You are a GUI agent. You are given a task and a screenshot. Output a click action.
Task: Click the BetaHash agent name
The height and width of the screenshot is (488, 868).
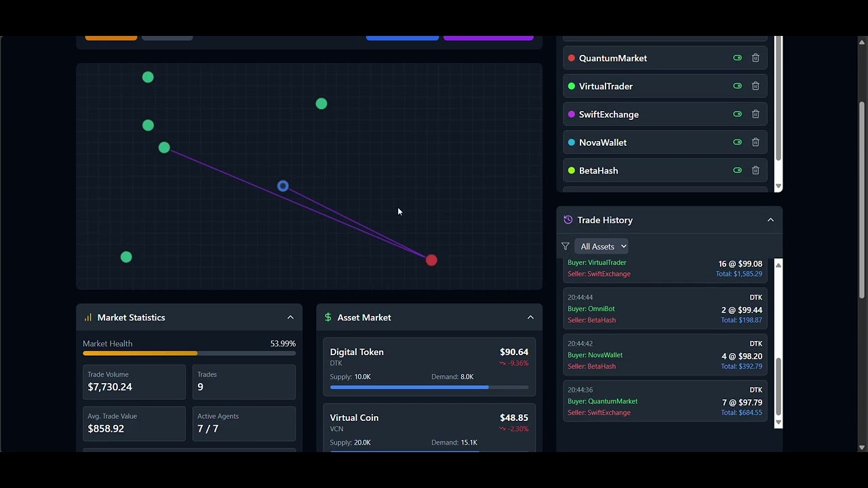coord(598,171)
